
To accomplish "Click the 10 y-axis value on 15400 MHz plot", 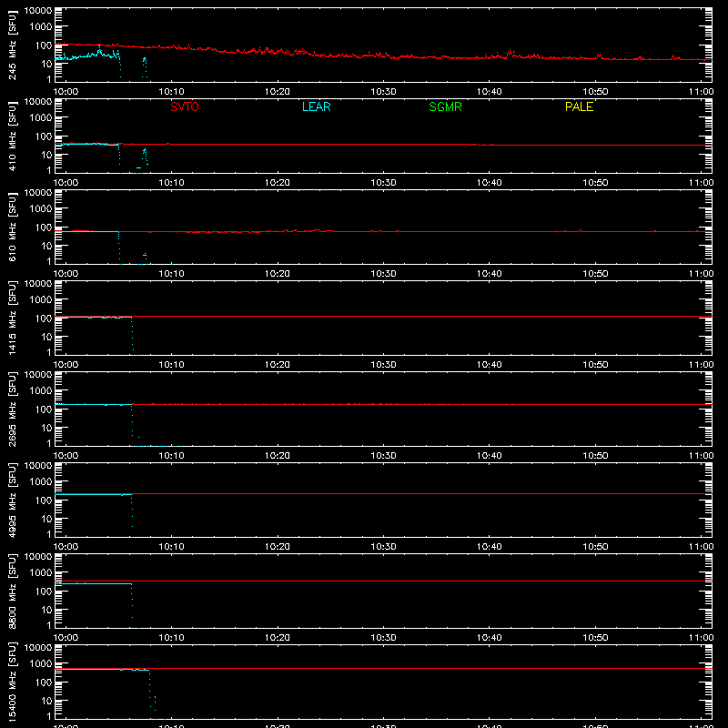I will [46, 701].
